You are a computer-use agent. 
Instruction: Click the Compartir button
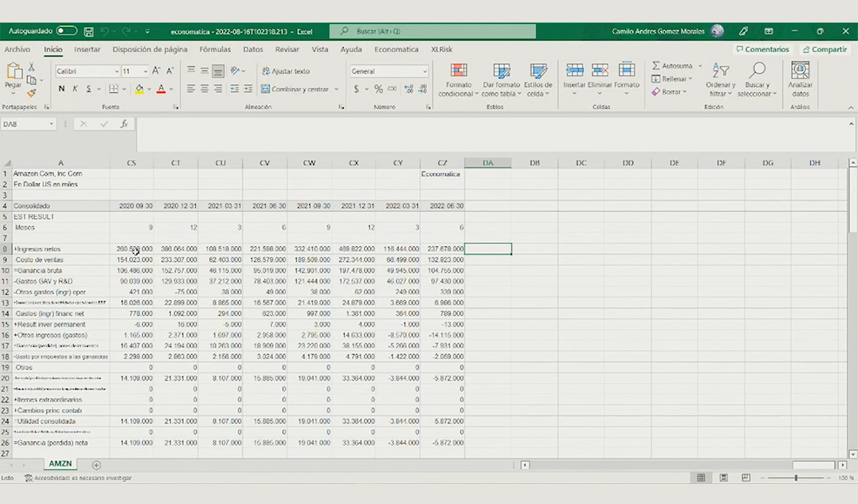point(825,49)
